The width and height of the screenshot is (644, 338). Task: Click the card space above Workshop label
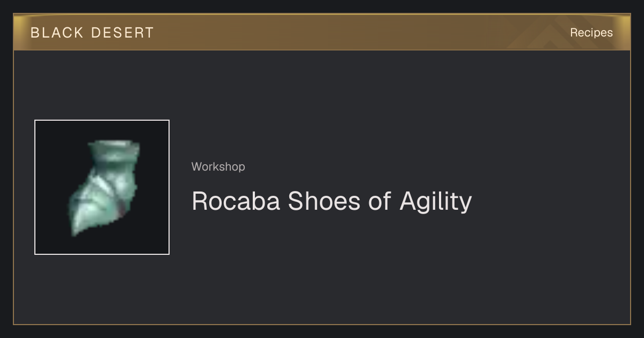[x=322, y=107]
